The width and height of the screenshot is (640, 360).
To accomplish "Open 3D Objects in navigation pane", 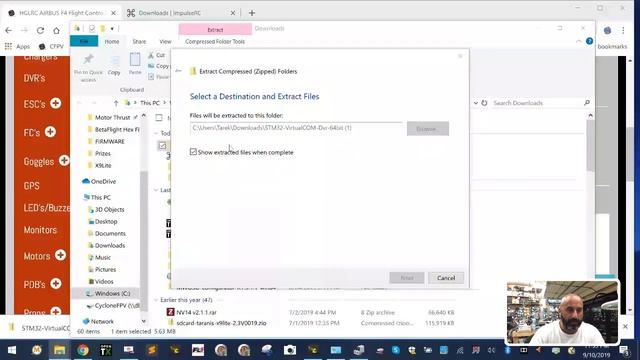I will point(109,209).
